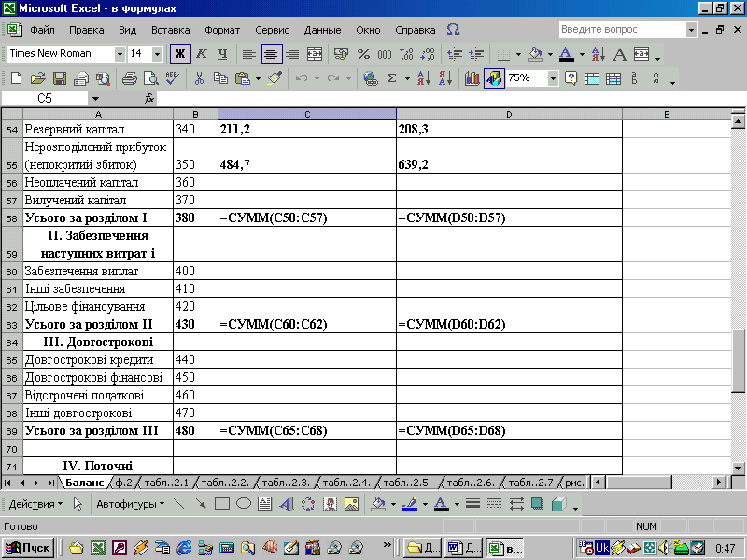The image size is (747, 560).
Task: Toggle italic formatting (К button)
Action: [202, 54]
